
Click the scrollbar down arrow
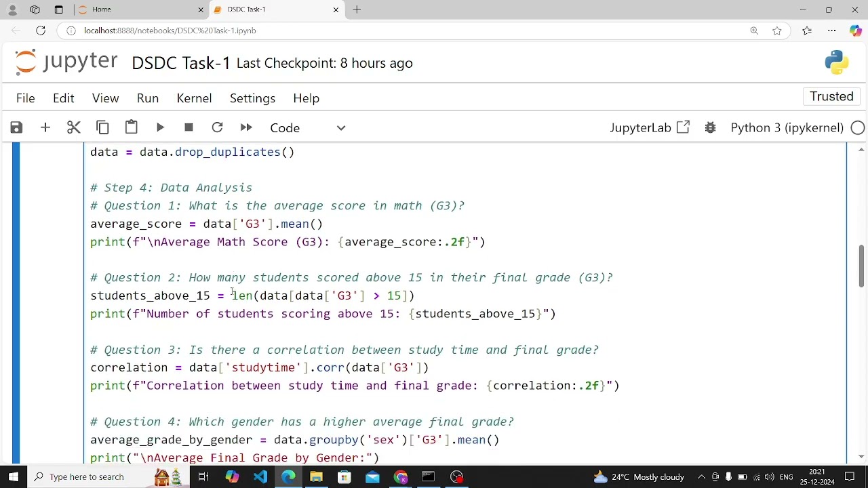coord(861,457)
